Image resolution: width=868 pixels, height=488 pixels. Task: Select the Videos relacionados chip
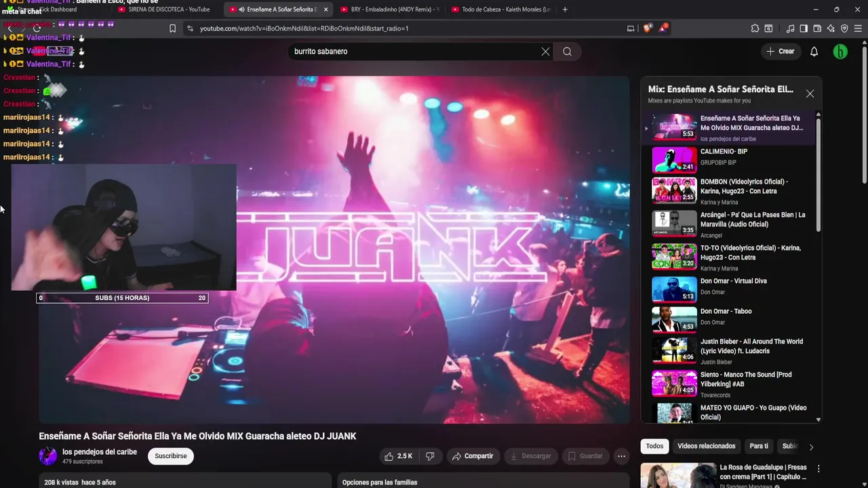pos(706,446)
